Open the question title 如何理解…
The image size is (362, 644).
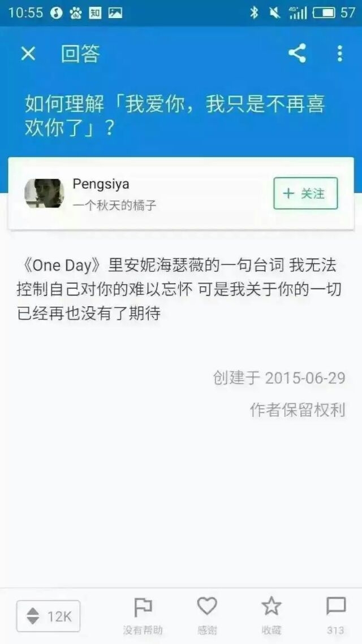pyautogui.click(x=175, y=116)
